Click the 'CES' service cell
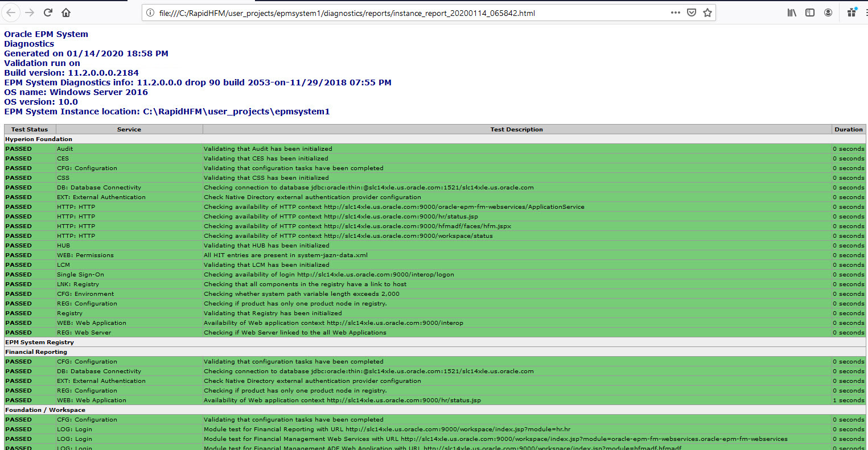Screen dimensions: 868x450 coord(129,158)
